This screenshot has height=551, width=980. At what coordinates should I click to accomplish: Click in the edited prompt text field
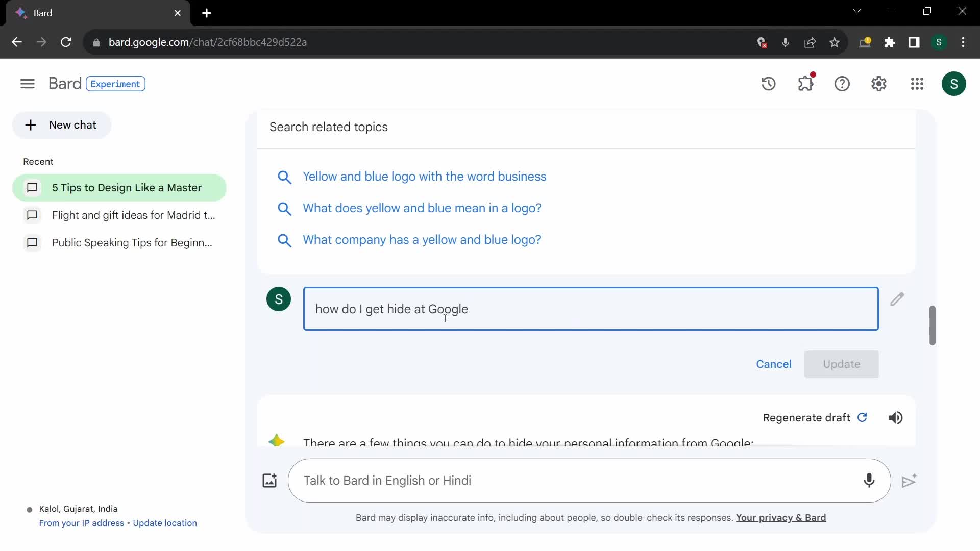coord(591,309)
